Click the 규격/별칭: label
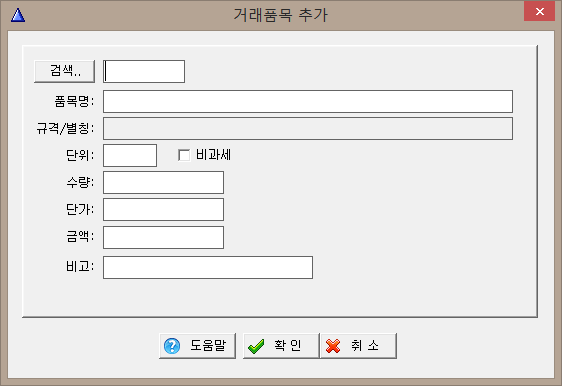The image size is (562, 386). tap(65, 128)
